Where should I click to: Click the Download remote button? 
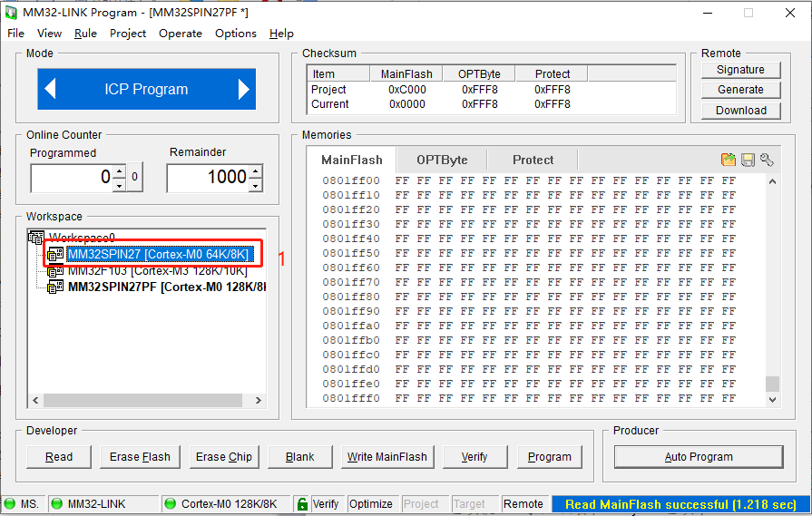(x=740, y=111)
